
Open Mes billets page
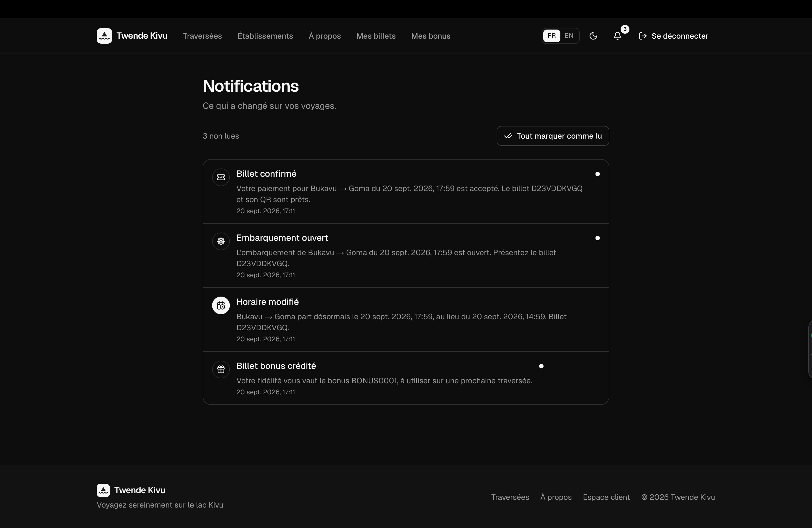pyautogui.click(x=376, y=36)
